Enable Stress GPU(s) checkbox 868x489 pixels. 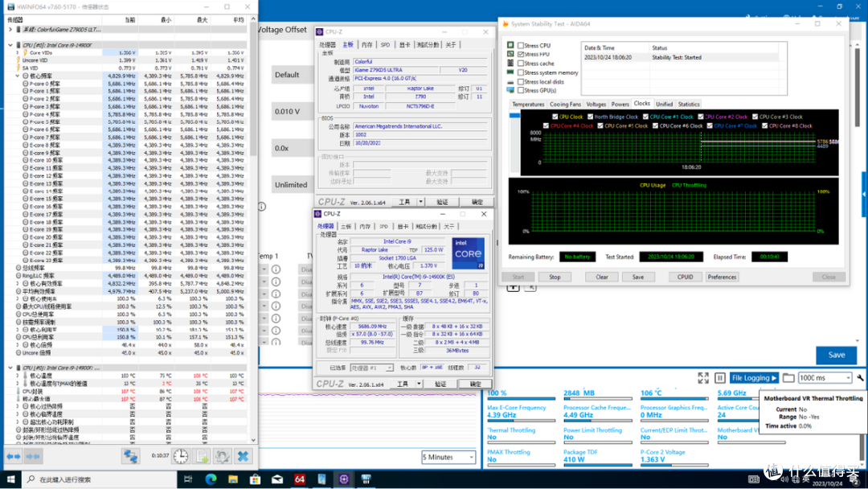521,90
